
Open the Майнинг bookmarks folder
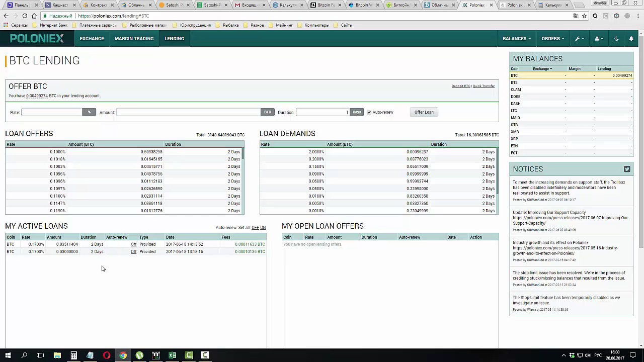(280, 25)
